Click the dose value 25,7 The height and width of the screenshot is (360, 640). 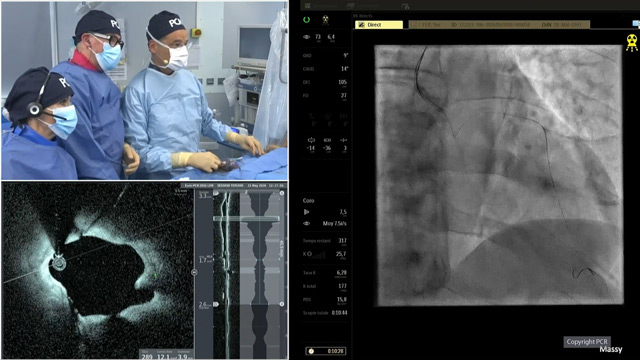pos(341,254)
